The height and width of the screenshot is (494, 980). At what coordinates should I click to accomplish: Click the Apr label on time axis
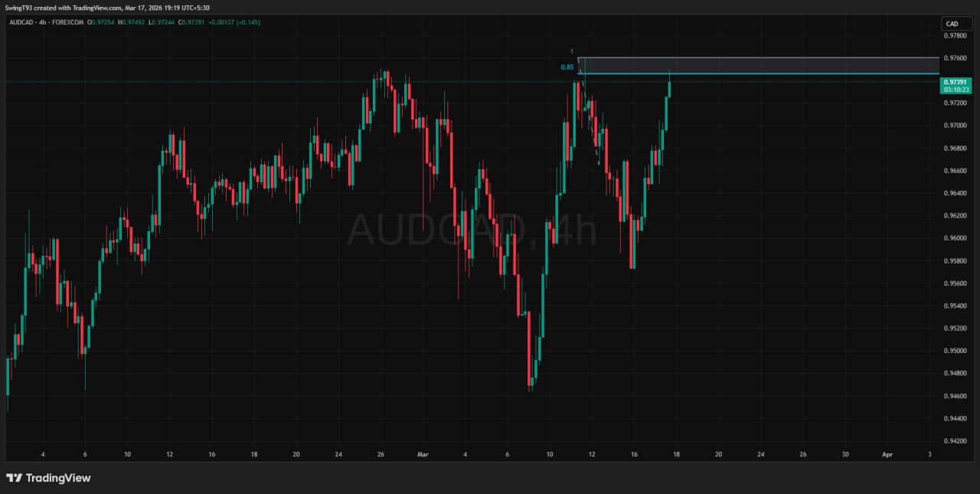click(887, 454)
